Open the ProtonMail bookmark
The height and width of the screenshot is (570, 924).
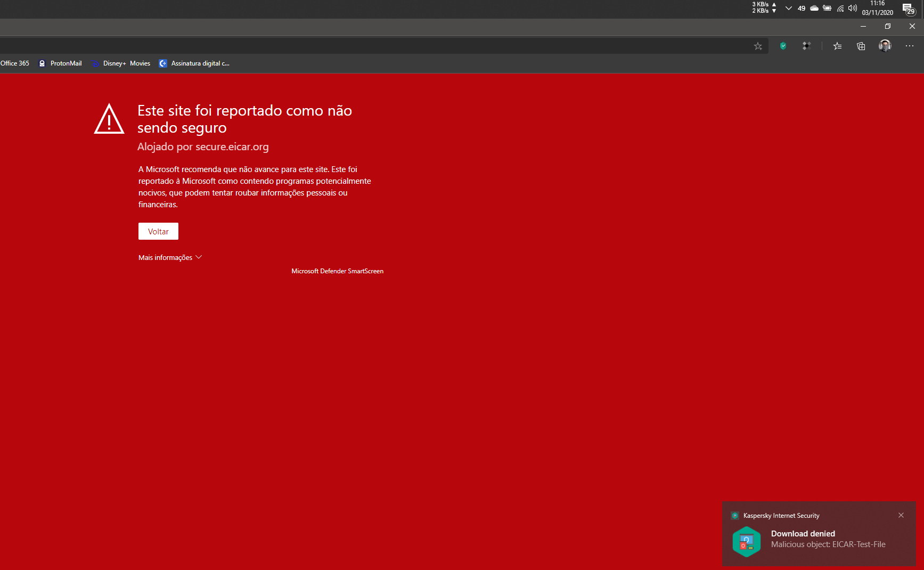(x=60, y=63)
